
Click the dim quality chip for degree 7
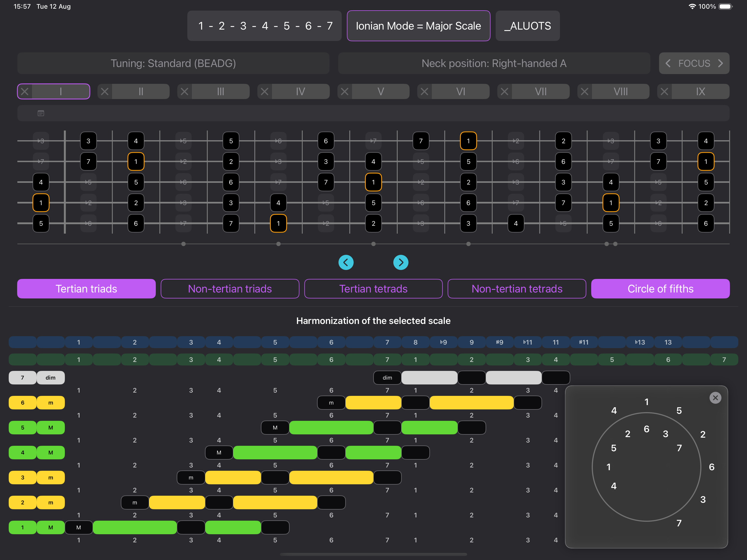click(51, 378)
